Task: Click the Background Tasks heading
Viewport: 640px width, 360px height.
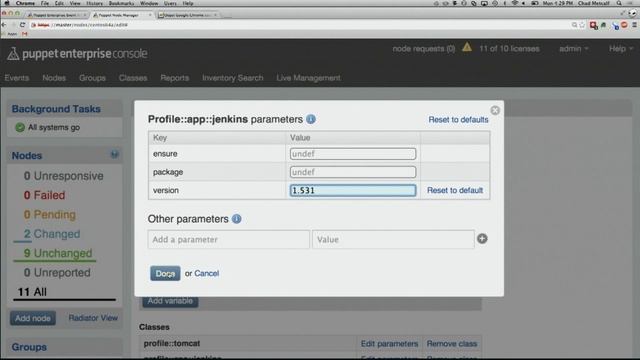Action: click(x=56, y=109)
